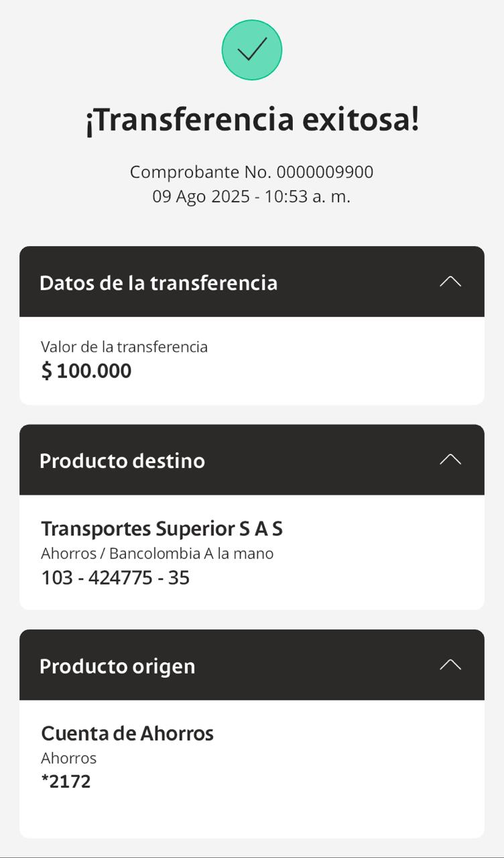Screen dimensions: 504x858
Task: Select the masked origin account *2172
Action: [x=66, y=782]
